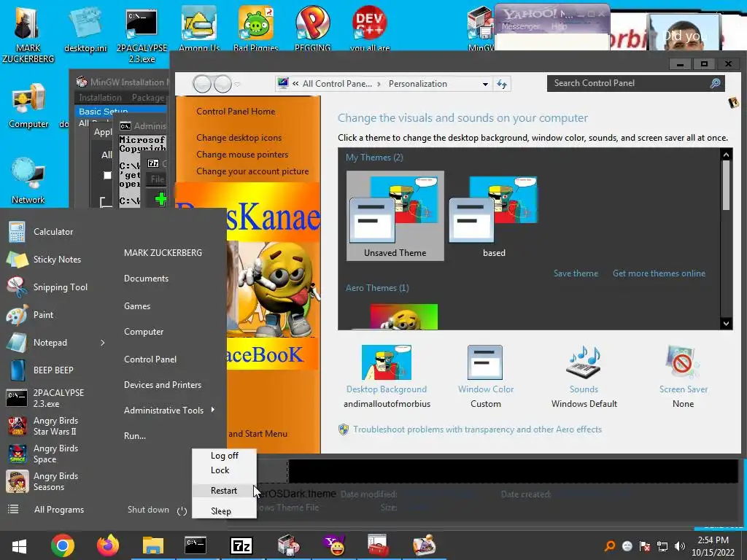Choose Sleep in the power menu
Screen dimensions: 747x560
pyautogui.click(x=221, y=511)
